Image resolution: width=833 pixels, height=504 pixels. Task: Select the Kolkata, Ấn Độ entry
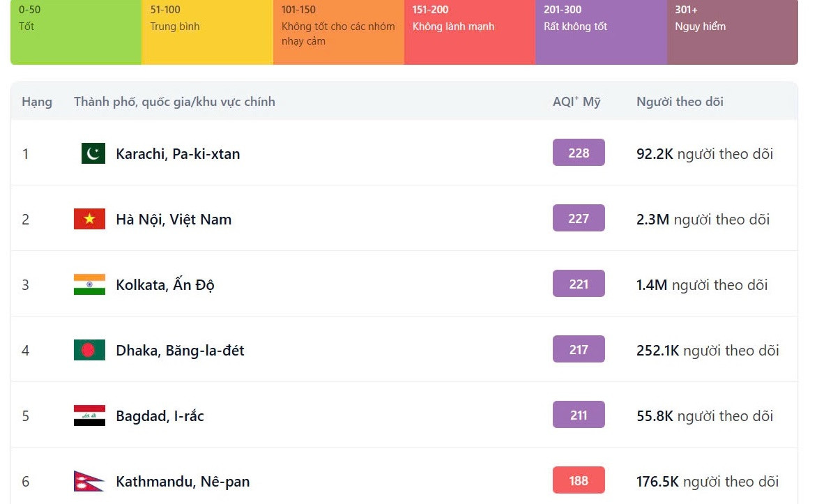165,285
